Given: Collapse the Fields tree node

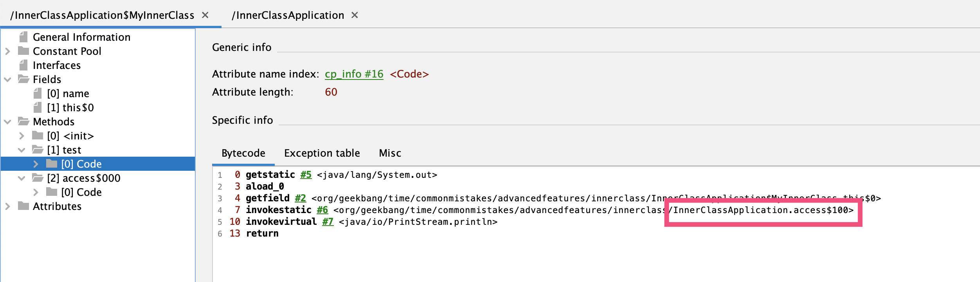Looking at the screenshot, I should [7, 80].
